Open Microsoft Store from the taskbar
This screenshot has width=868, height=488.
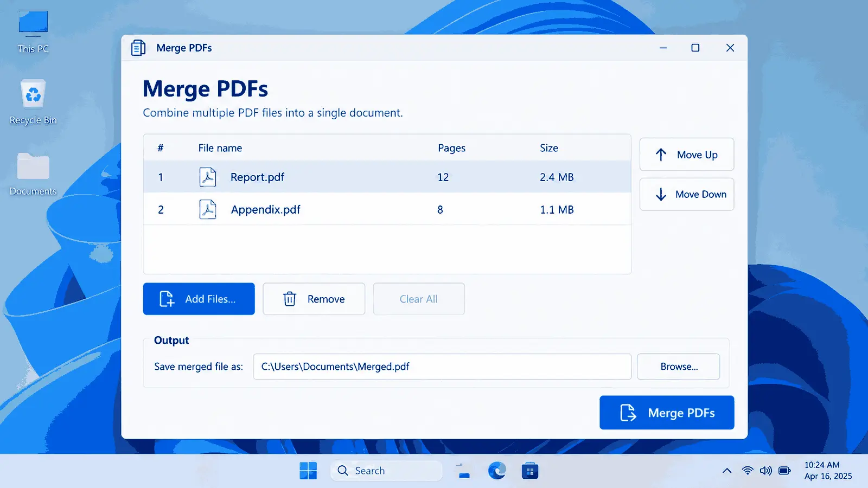point(530,471)
